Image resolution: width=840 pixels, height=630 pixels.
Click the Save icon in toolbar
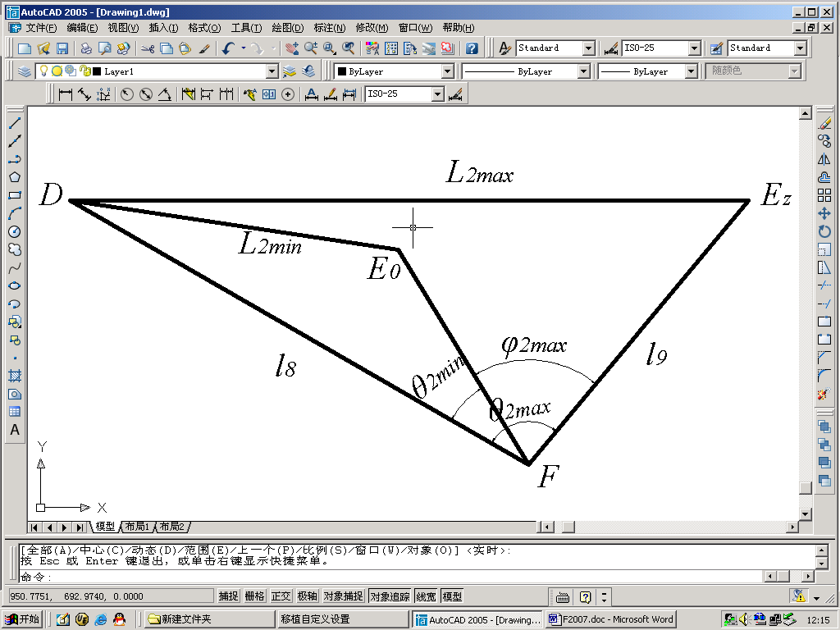point(62,48)
